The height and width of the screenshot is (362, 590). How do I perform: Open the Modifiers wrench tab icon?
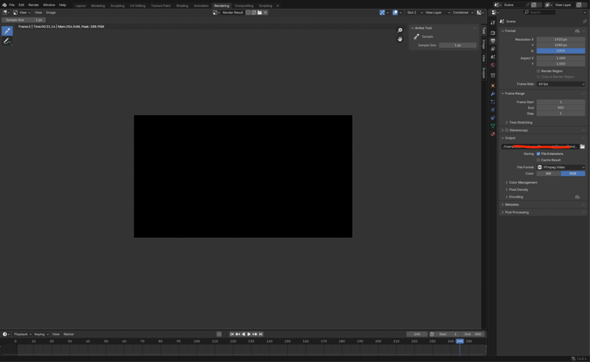tap(493, 94)
